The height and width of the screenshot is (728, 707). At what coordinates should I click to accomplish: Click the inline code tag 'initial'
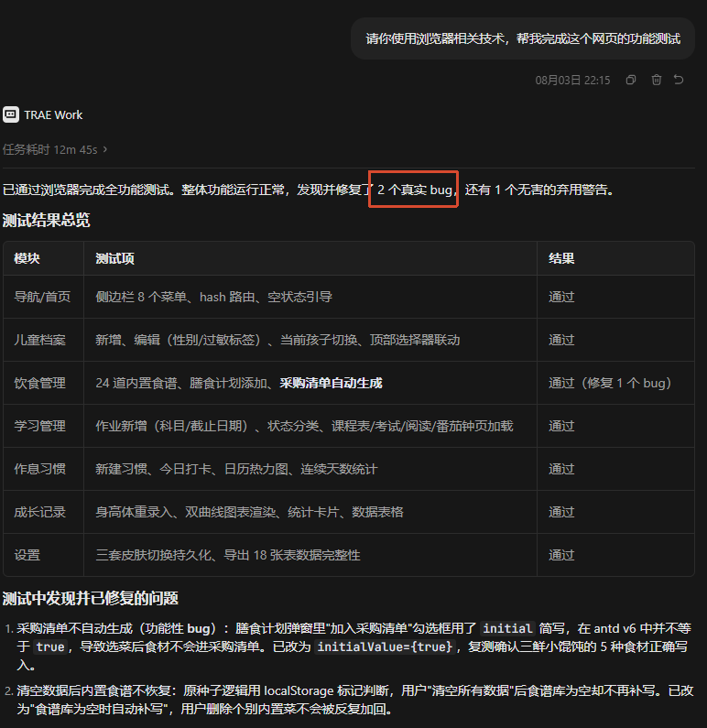pyautogui.click(x=507, y=628)
